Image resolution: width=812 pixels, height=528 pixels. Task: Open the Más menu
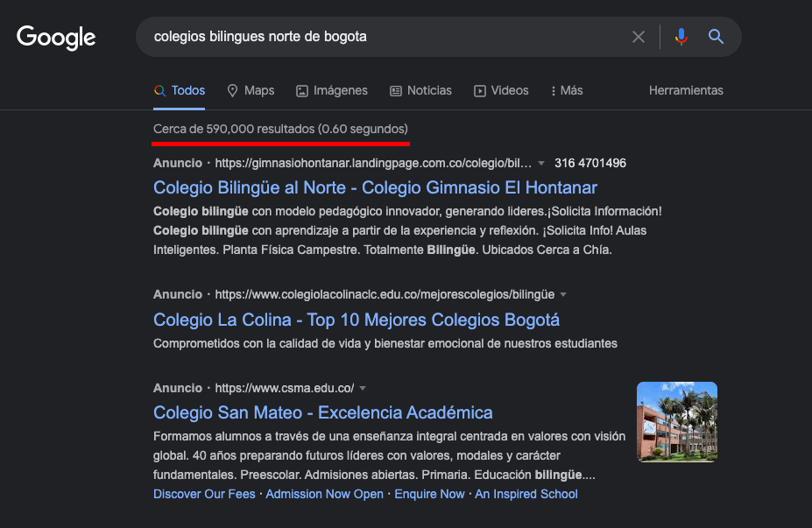coord(567,90)
